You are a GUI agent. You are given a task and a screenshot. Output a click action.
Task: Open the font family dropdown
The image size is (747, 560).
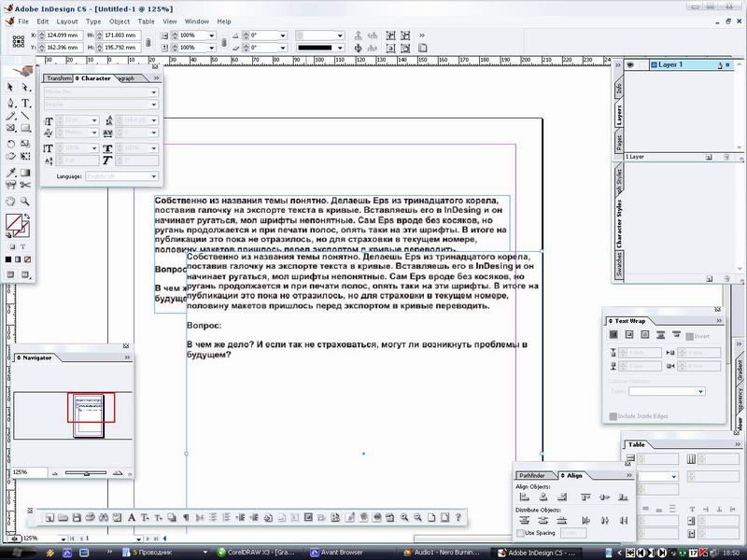(x=154, y=92)
